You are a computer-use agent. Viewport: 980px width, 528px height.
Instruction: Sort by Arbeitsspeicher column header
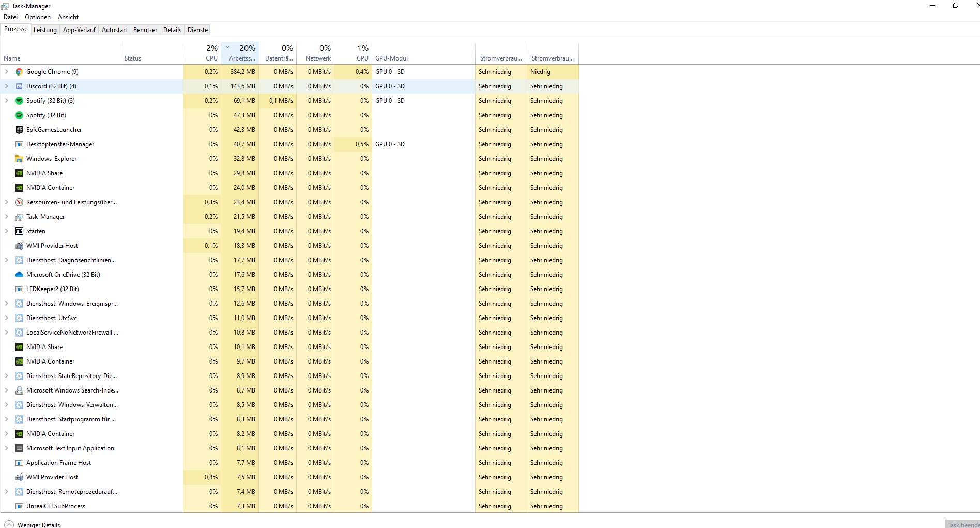click(x=240, y=53)
